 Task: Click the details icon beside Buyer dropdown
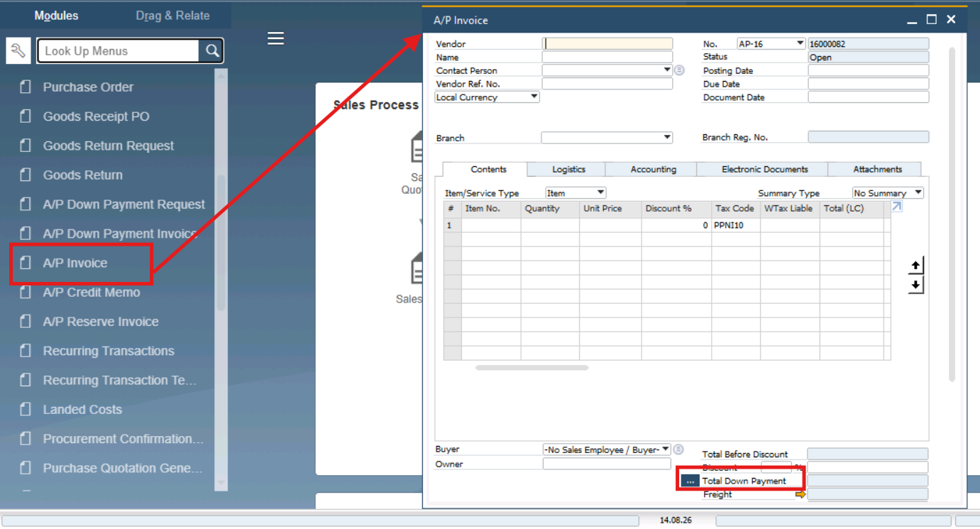(x=678, y=449)
